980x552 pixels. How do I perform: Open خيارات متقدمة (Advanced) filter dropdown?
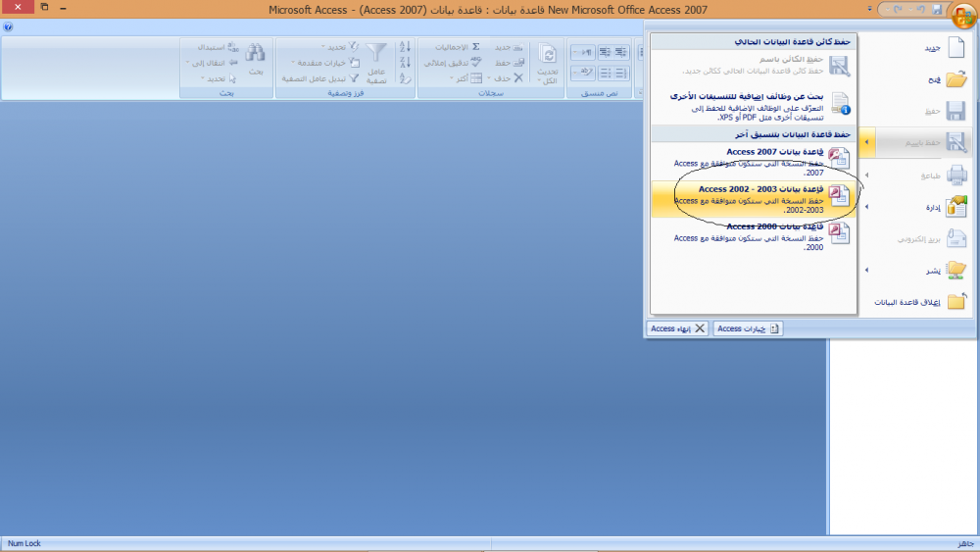(325, 63)
